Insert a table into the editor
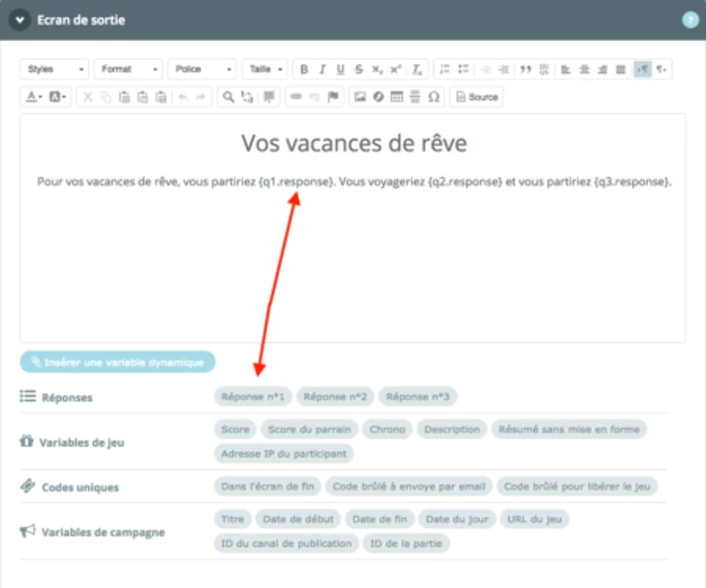This screenshot has height=588, width=706. [x=396, y=97]
